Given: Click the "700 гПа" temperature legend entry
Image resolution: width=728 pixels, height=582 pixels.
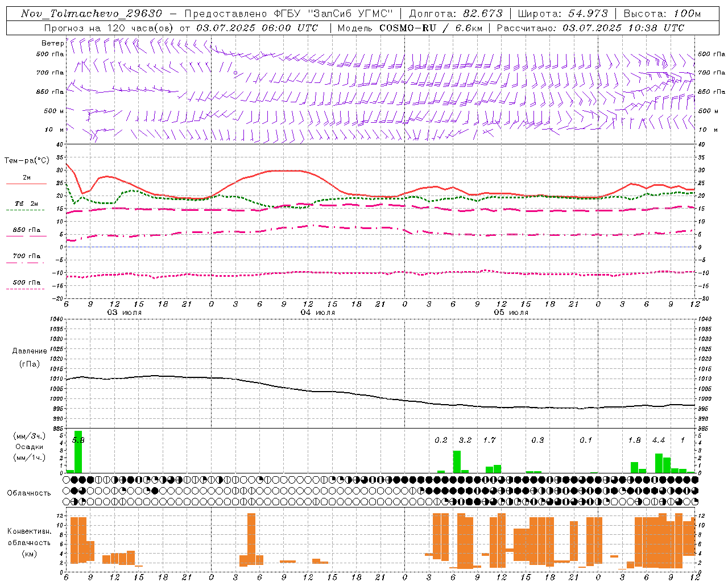Looking at the screenshot, I should click(27, 256).
